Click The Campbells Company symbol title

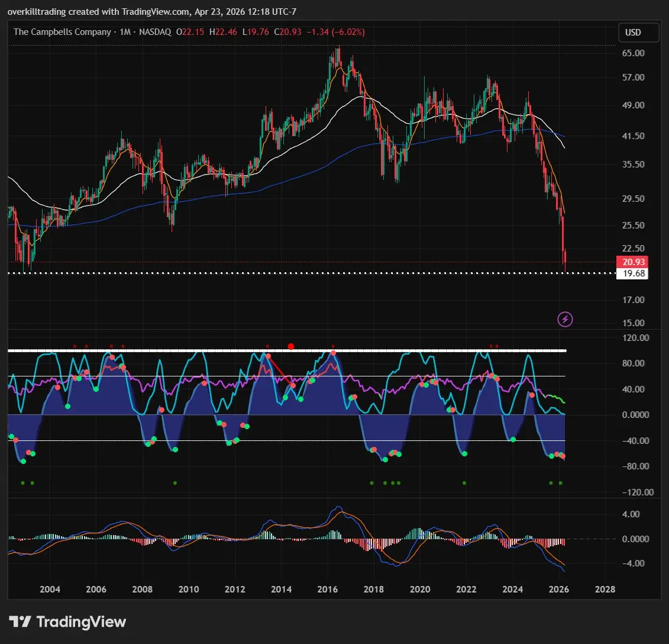click(x=62, y=32)
